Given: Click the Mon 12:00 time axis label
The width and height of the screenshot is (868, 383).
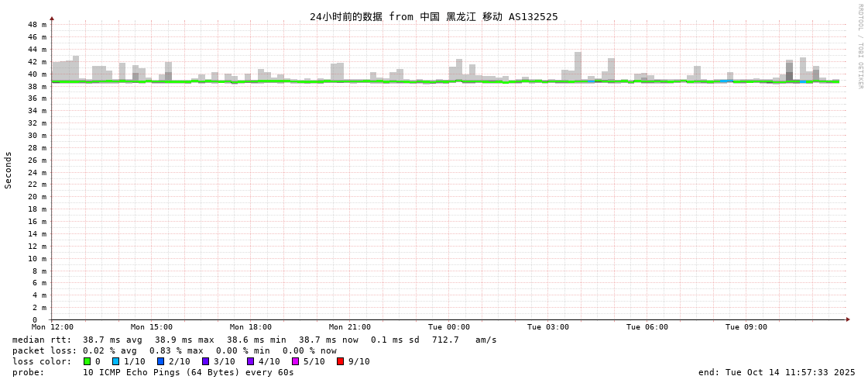Looking at the screenshot, I should pyautogui.click(x=53, y=327).
